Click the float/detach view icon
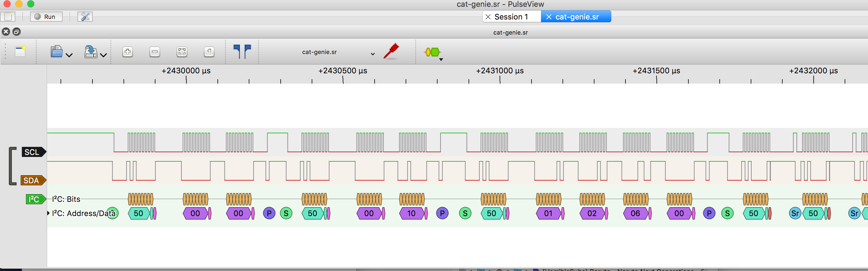Screen dimensions: 868x271 [x=17, y=32]
